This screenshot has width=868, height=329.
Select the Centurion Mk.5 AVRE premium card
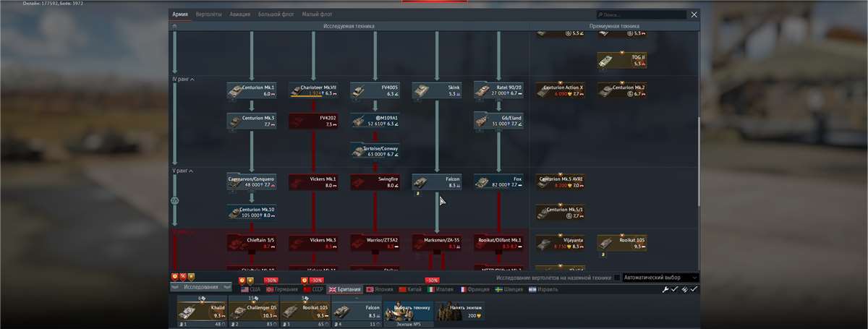[x=561, y=182]
